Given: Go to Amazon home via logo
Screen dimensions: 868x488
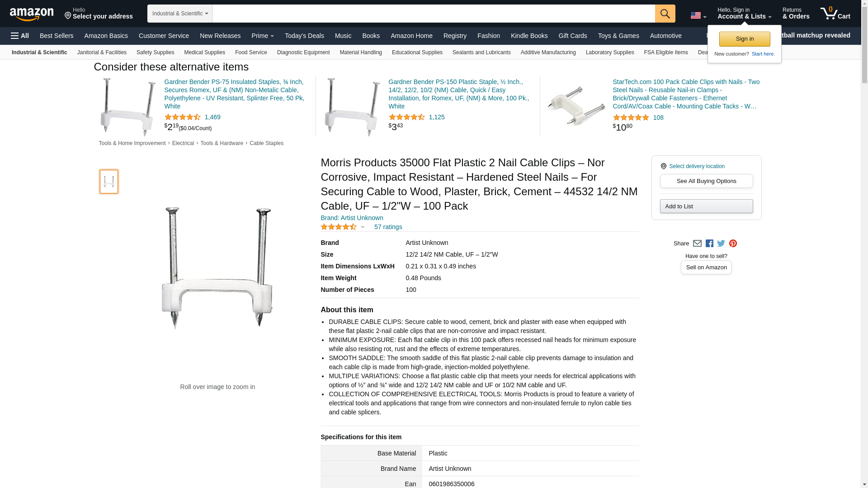Looking at the screenshot, I should (x=32, y=14).
